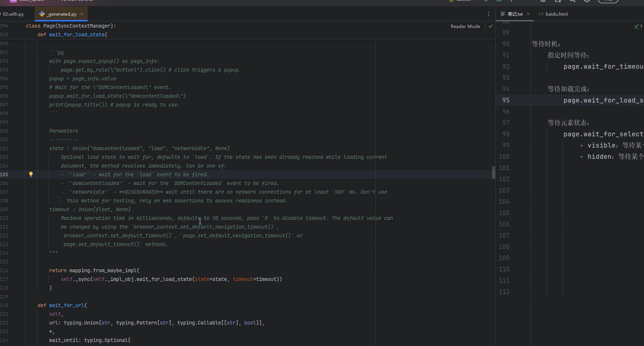Click 'with page.expect_popup() as page_info:' line
Viewport: 644px width, 346px height.
click(105, 61)
